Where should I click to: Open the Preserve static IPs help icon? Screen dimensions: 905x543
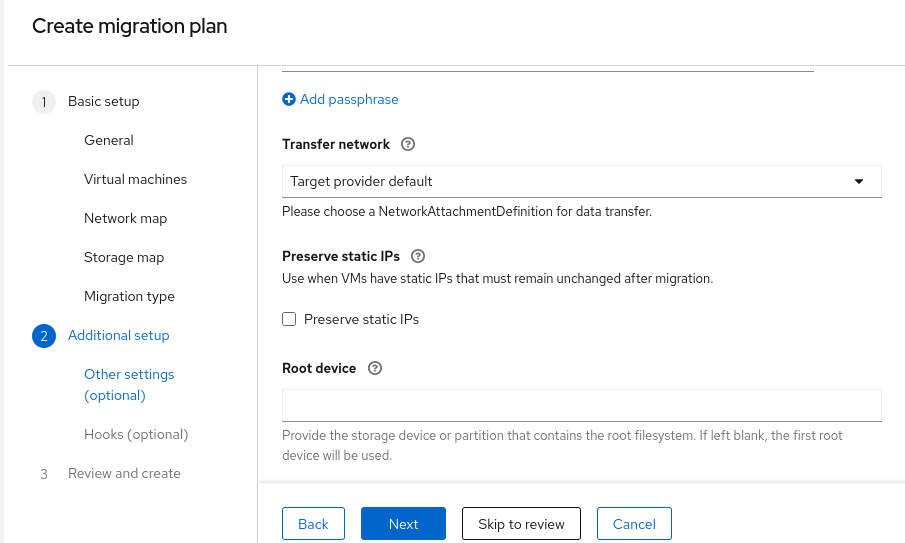tap(418, 257)
